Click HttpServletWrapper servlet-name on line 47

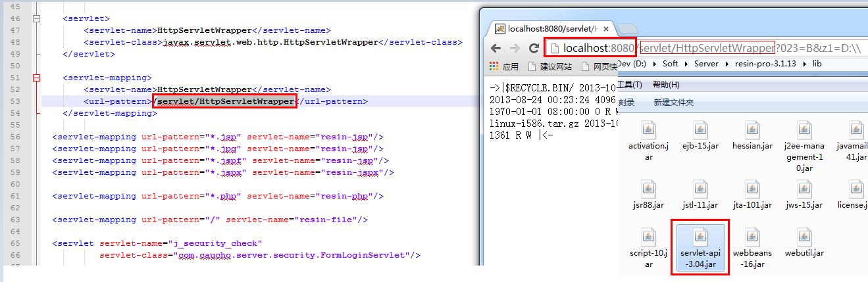(x=205, y=30)
